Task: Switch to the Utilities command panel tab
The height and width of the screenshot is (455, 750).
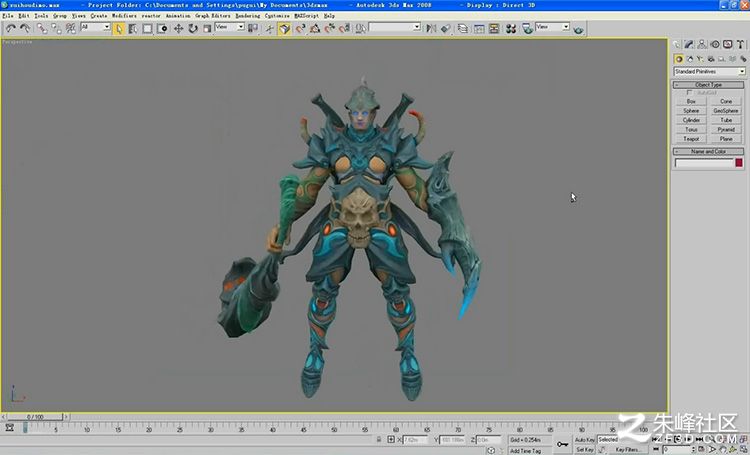Action: click(x=740, y=44)
